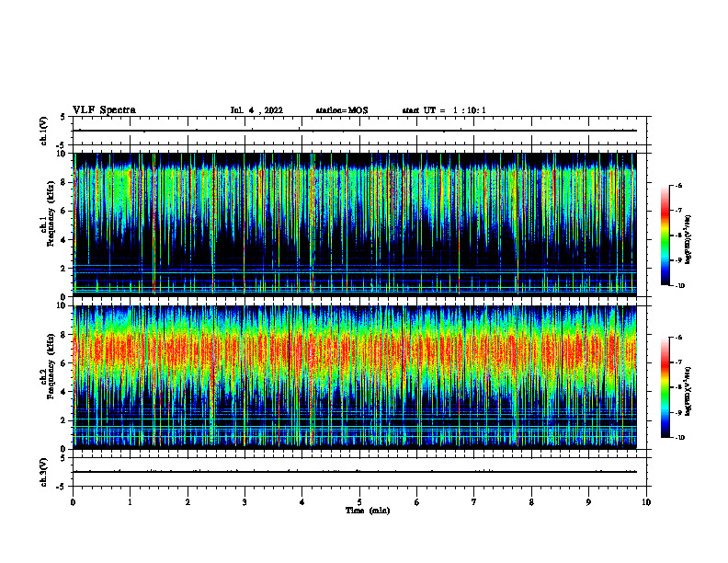The width and height of the screenshot is (728, 563).
Task: Click the time axis tick label '8'
Action: tap(531, 502)
